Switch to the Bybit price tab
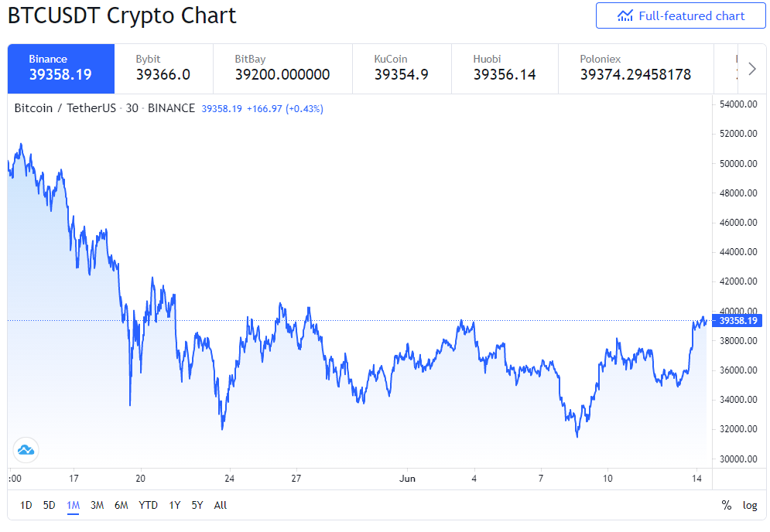 point(163,69)
